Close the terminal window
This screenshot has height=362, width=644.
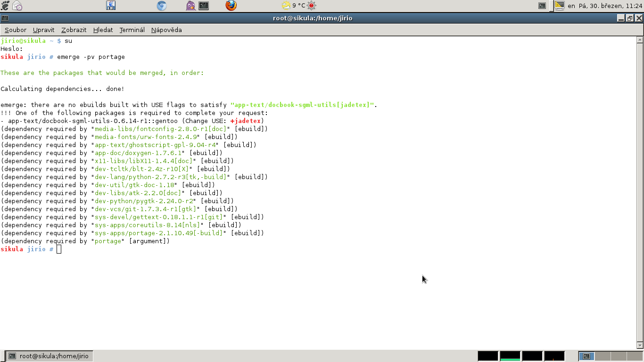point(639,18)
